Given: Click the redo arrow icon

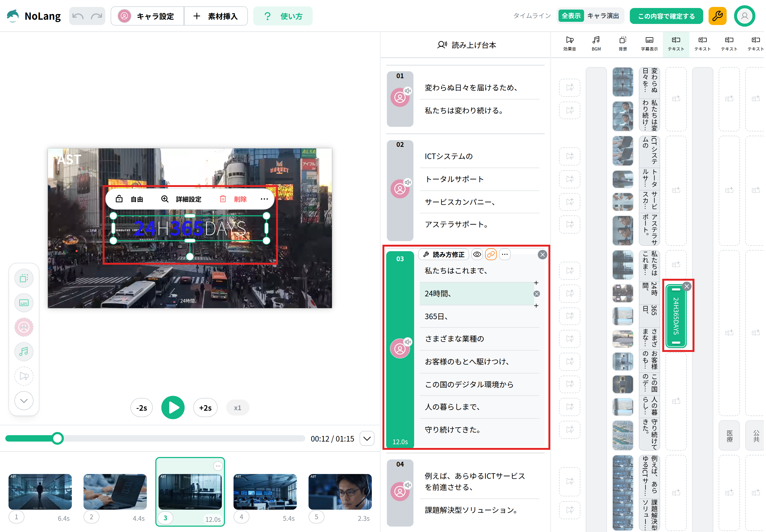Looking at the screenshot, I should [x=97, y=16].
